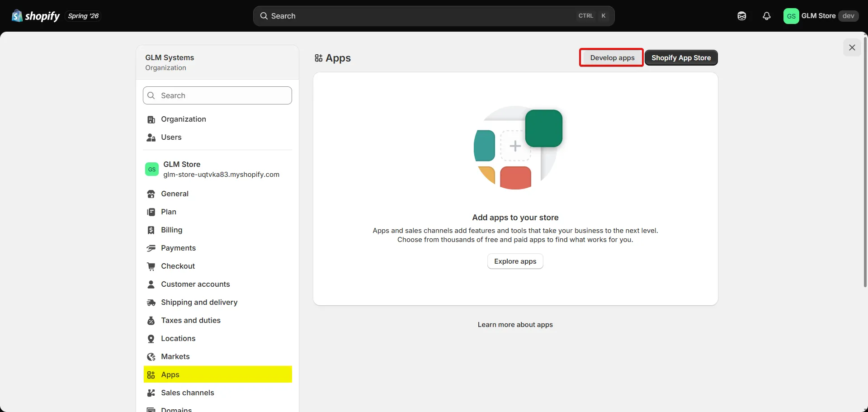Focus the settings sidebar search field
Viewport: 868px width, 412px height.
(x=217, y=95)
